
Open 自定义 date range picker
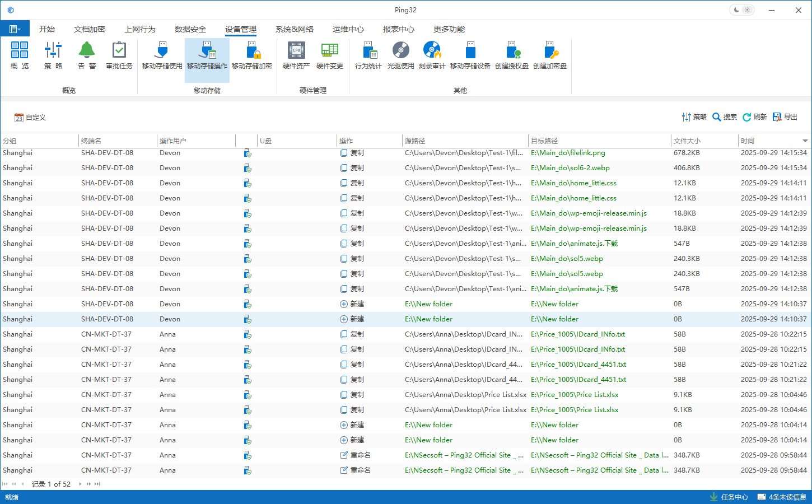pos(30,118)
